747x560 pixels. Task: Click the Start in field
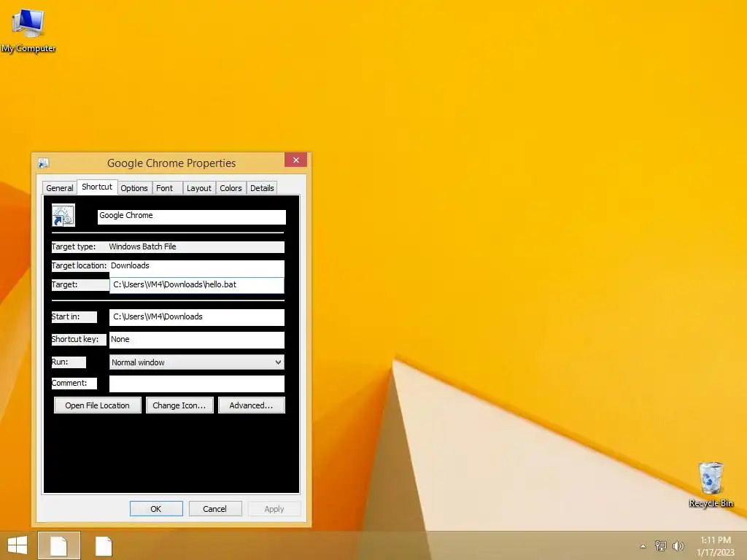(197, 317)
